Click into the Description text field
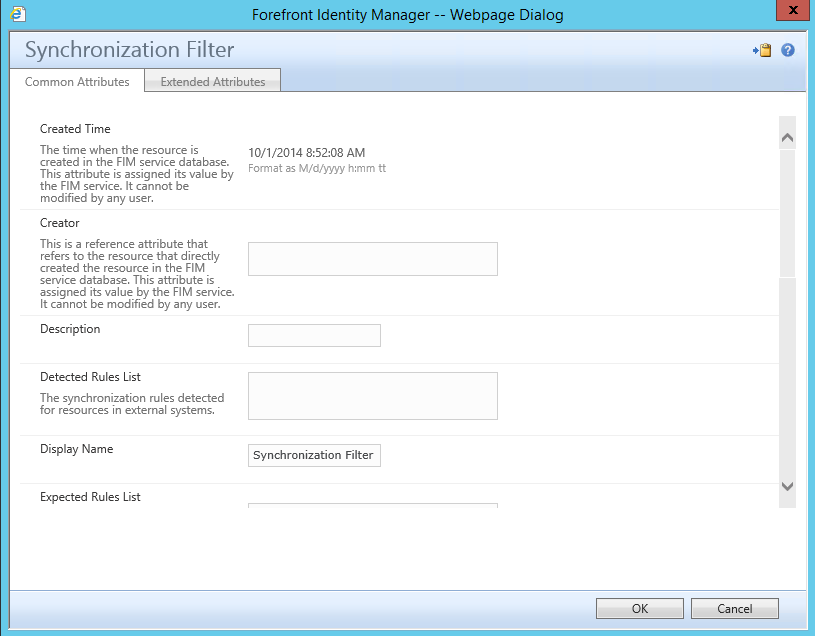 314,335
